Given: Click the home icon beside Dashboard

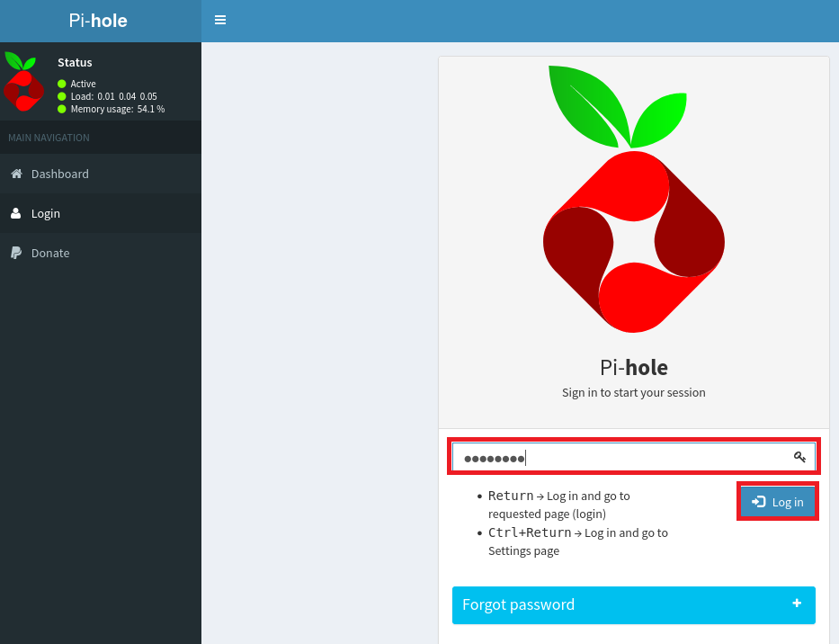Looking at the screenshot, I should pos(16,174).
